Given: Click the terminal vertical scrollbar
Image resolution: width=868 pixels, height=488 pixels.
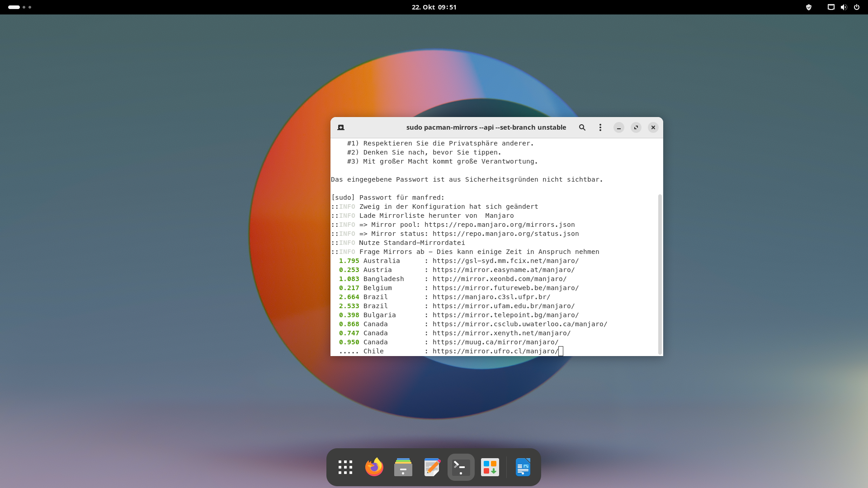Looking at the screenshot, I should point(660,274).
